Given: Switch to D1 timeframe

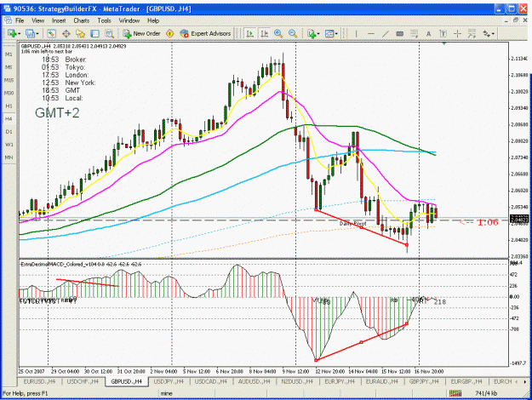Looking at the screenshot, I should point(9,132).
